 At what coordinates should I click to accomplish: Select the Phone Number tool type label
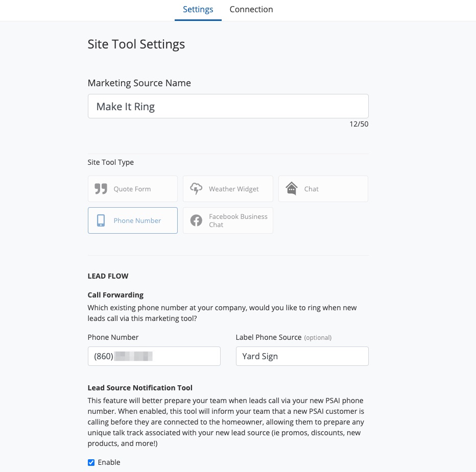[137, 220]
